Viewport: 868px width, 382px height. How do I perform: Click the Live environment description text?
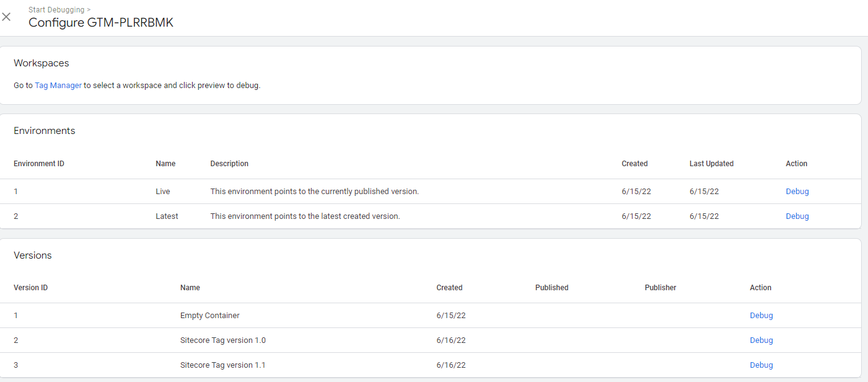[x=314, y=192]
